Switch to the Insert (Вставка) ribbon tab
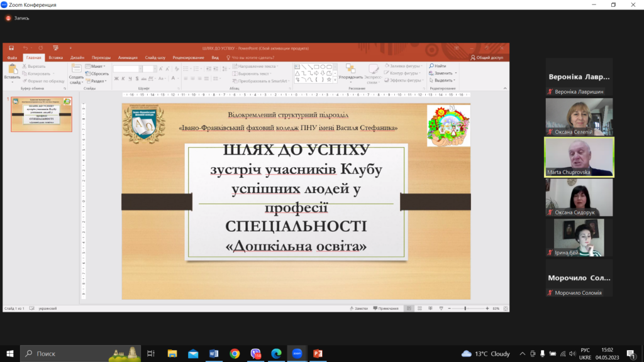Image resolution: width=644 pixels, height=362 pixels. [x=55, y=57]
